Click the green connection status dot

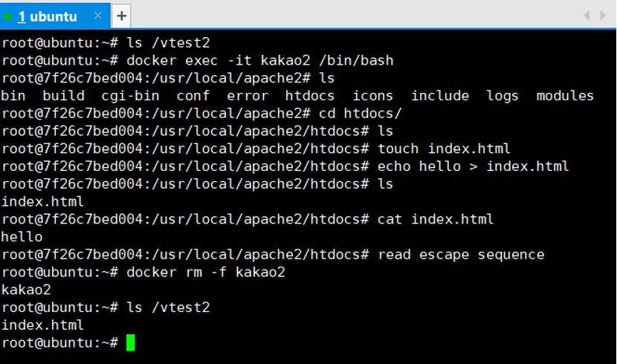[7, 17]
